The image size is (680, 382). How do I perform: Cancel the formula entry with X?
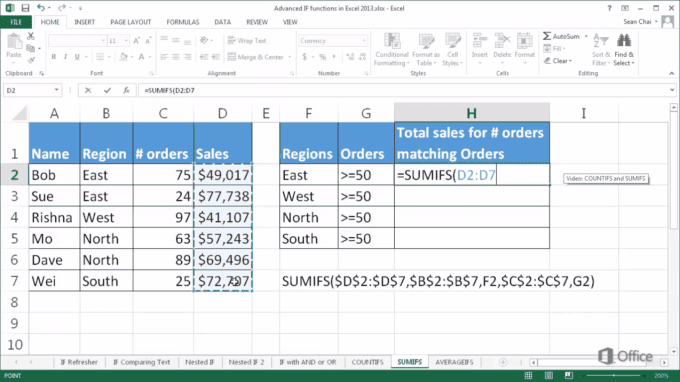(x=88, y=90)
